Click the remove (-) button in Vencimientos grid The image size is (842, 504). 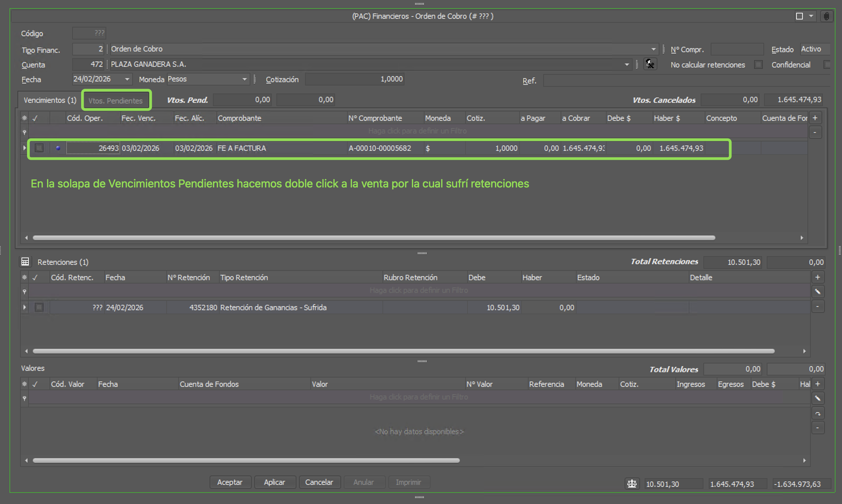point(815,132)
